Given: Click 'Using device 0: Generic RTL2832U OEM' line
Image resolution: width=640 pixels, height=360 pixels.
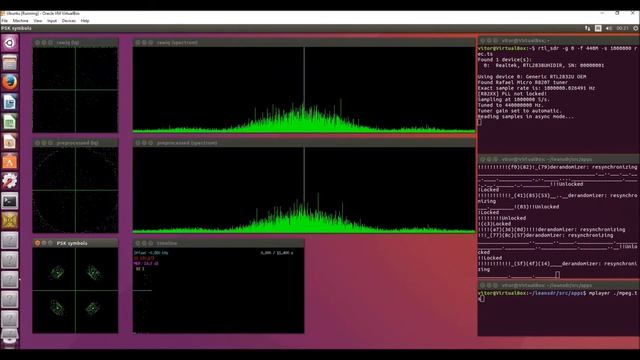Looking at the screenshot, I should pyautogui.click(x=532, y=77).
